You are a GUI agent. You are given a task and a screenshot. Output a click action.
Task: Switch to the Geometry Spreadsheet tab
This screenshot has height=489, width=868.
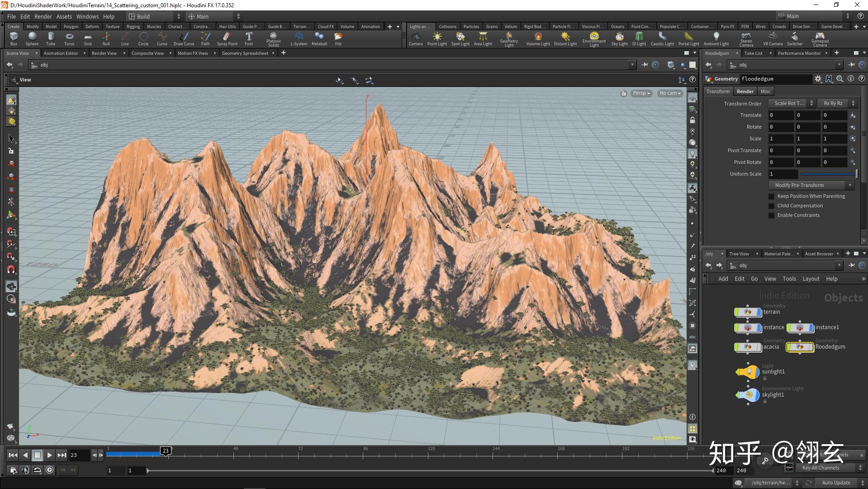pyautogui.click(x=245, y=53)
